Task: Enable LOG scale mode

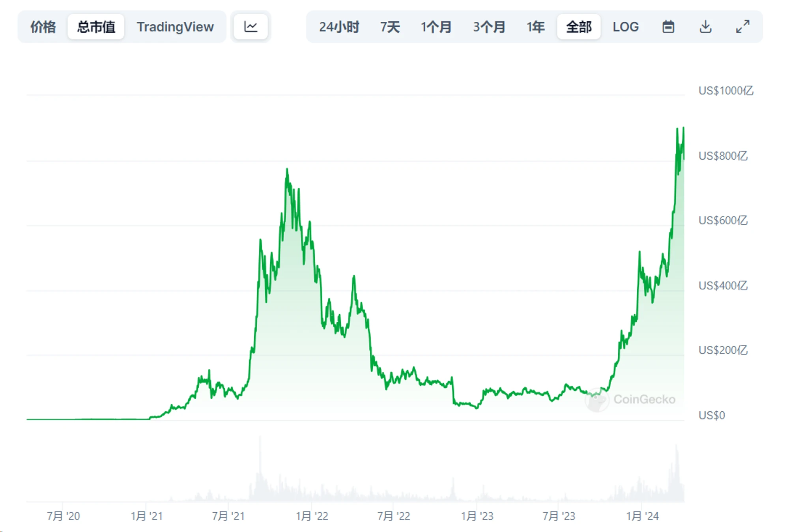Action: click(x=626, y=26)
